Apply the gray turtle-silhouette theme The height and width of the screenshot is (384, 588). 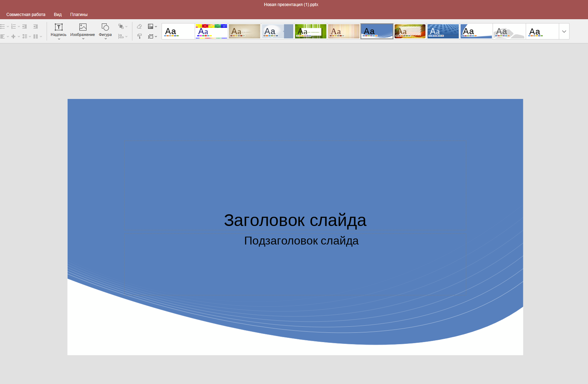pyautogui.click(x=509, y=31)
